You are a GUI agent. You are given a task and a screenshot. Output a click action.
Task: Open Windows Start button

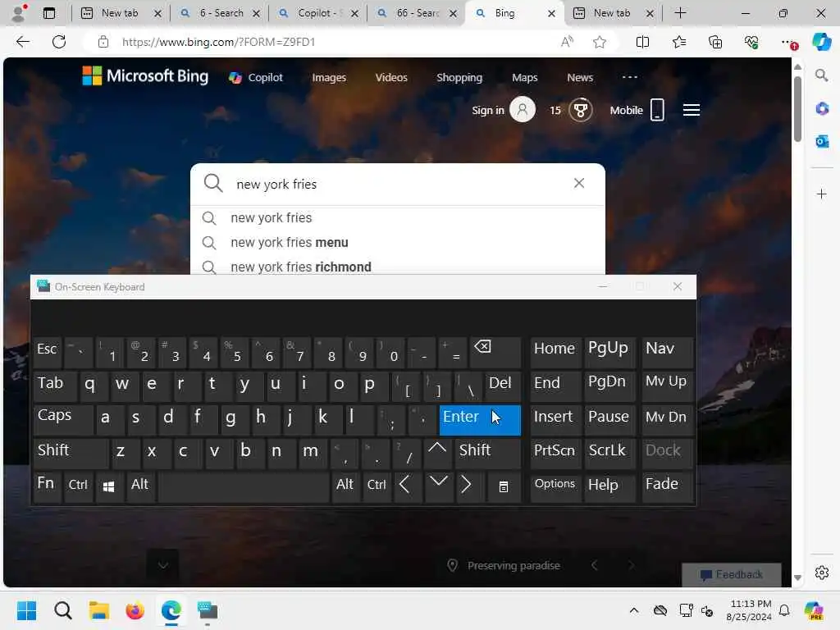click(26, 610)
